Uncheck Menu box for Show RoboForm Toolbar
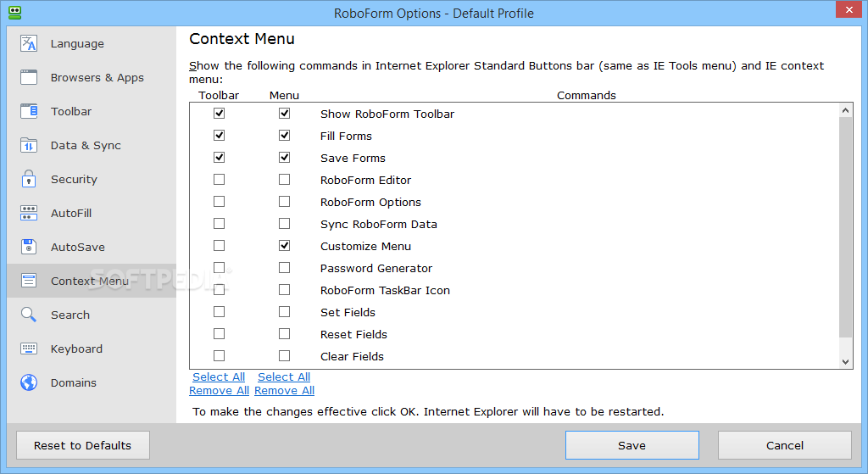 click(x=284, y=113)
